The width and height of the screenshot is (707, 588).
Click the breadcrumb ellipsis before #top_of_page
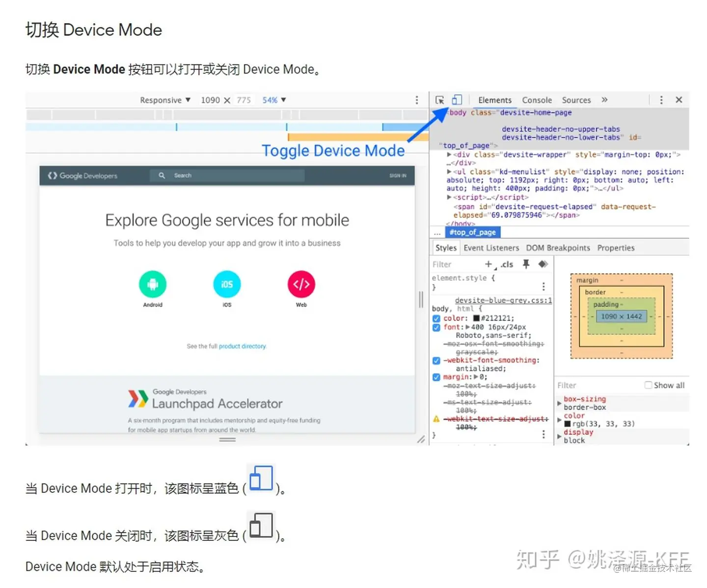pos(437,233)
